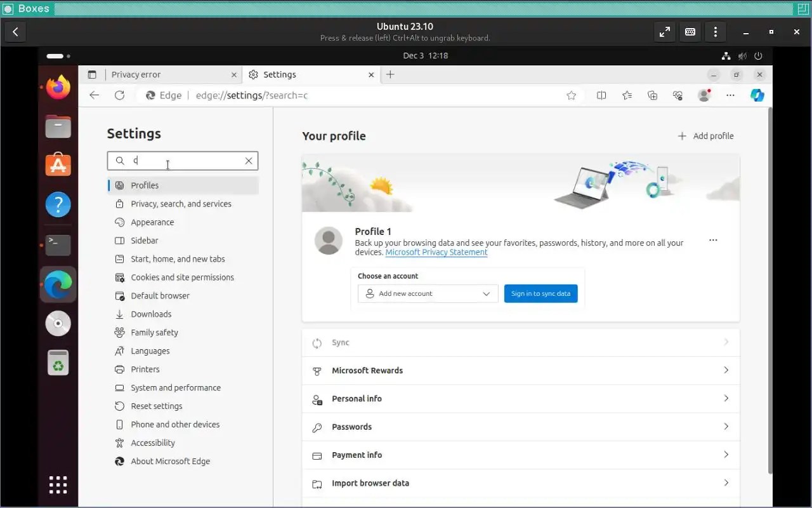Expand the Add new account dropdown

tap(428, 293)
